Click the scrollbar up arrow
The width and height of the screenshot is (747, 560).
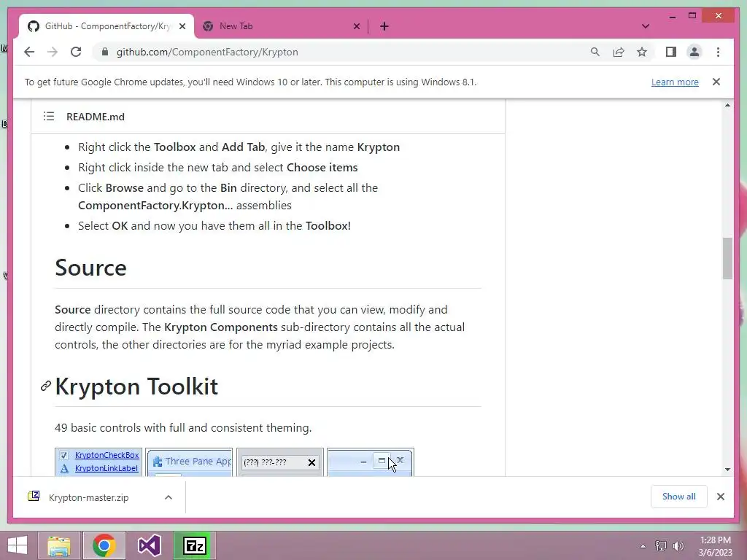point(727,105)
